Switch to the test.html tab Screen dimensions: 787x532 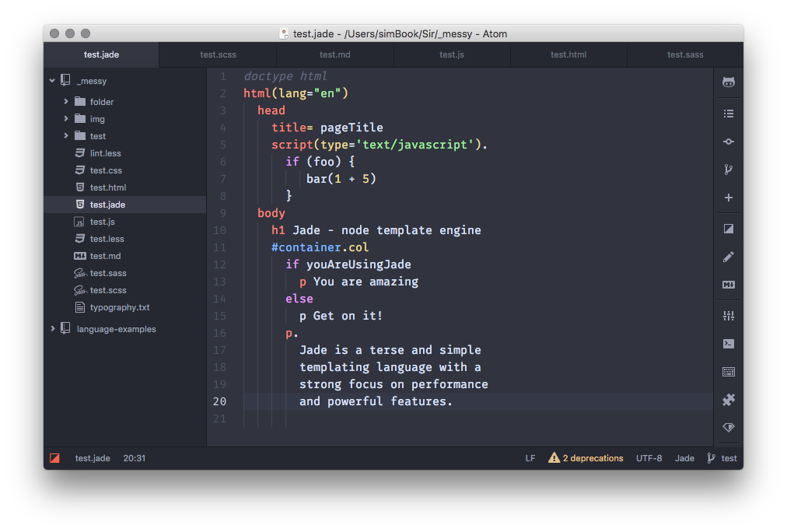pyautogui.click(x=568, y=54)
